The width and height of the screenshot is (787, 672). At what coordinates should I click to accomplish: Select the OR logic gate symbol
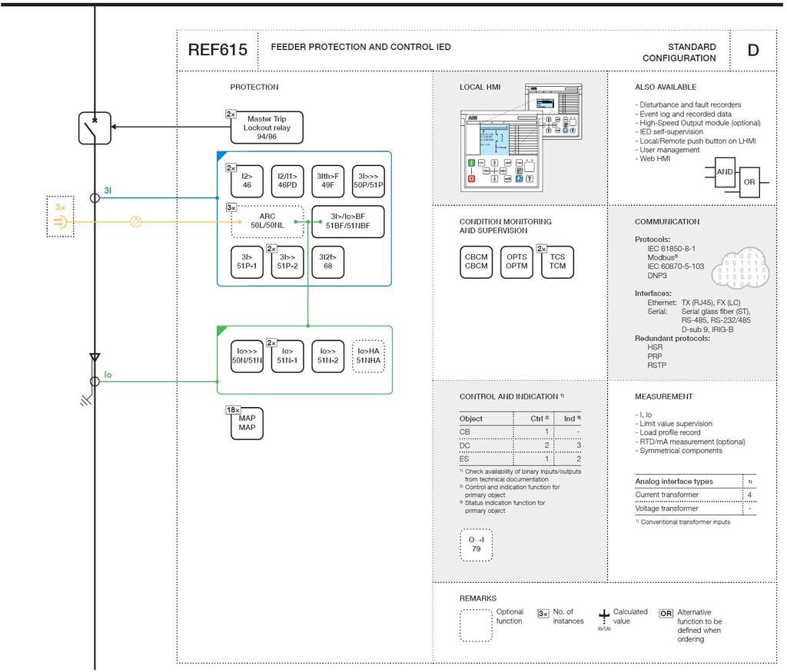(749, 183)
